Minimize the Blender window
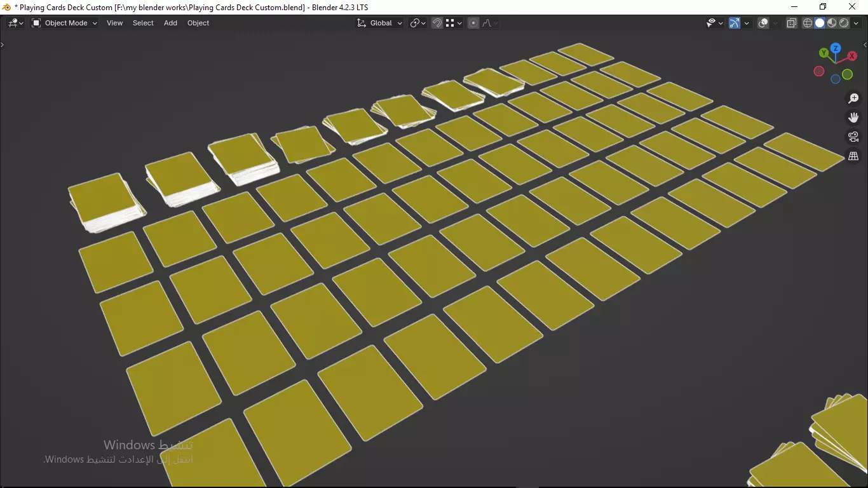Viewport: 868px width, 488px height. pos(794,7)
